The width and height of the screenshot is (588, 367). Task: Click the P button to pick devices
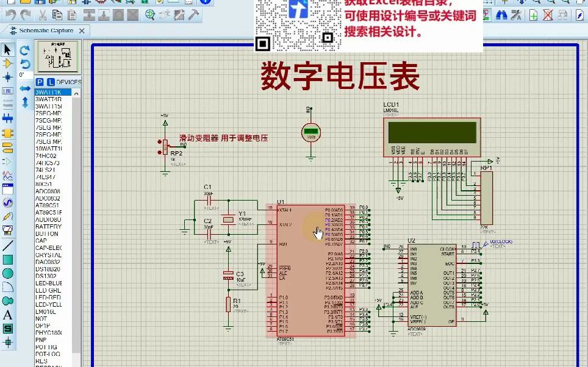(40, 82)
